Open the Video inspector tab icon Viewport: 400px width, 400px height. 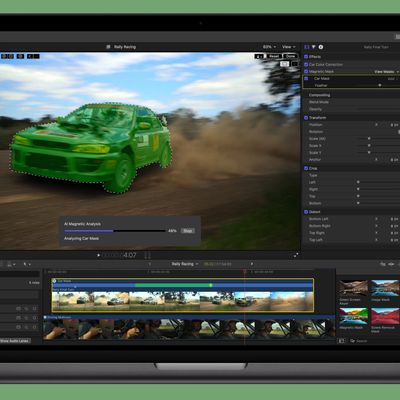tap(307, 47)
